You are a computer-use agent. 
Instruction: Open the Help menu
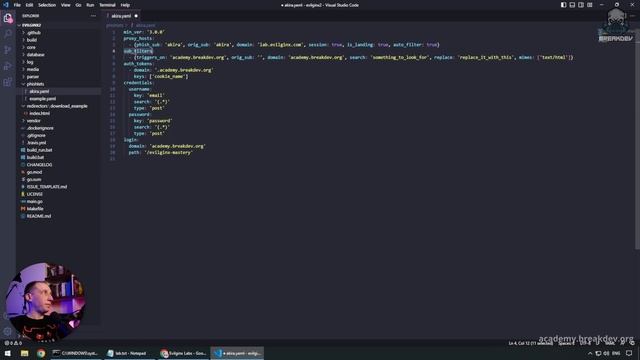125,5
